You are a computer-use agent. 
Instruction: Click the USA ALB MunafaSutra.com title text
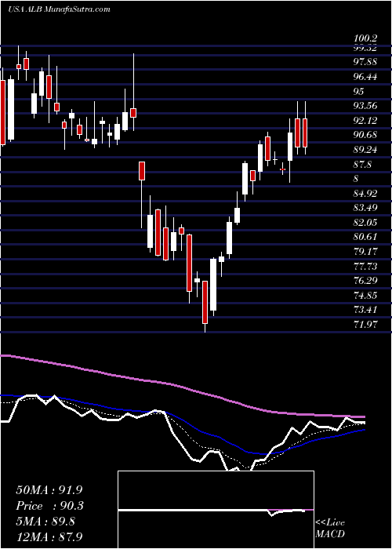pyautogui.click(x=59, y=9)
